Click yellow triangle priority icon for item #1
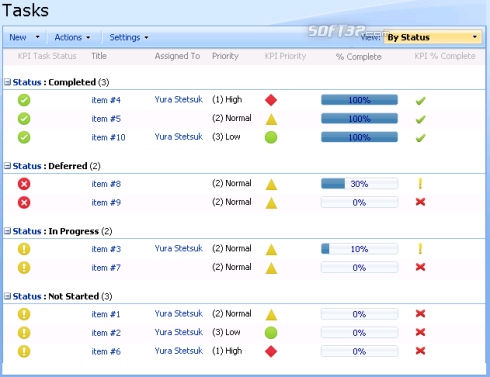Screen dimensions: 490x377 point(271,314)
